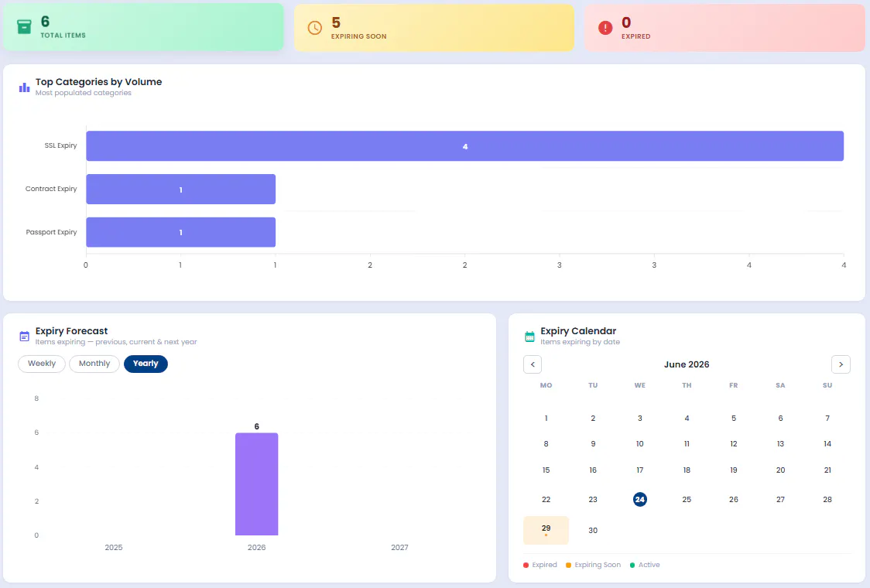Select June 10 in calendar
Viewport: 870px width, 588px height.
[x=640, y=444]
